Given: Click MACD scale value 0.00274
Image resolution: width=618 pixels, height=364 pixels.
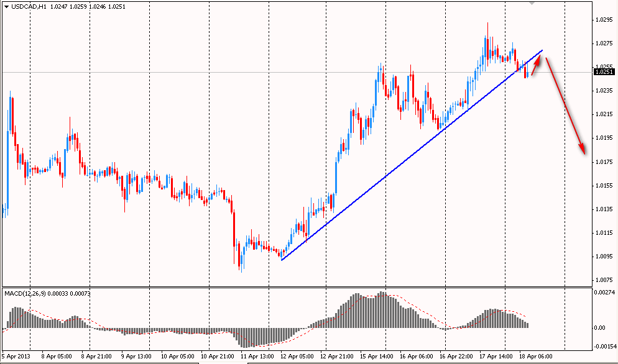Looking at the screenshot, I should coord(604,293).
